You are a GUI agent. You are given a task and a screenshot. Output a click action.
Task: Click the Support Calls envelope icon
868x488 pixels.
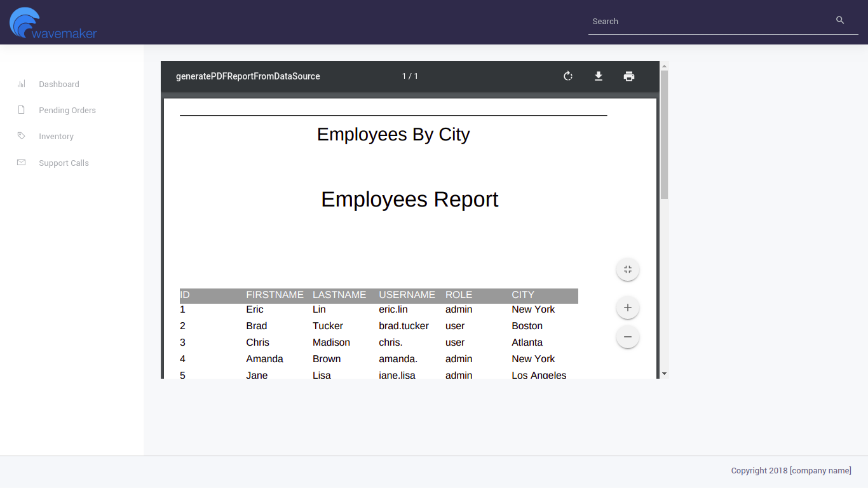22,163
